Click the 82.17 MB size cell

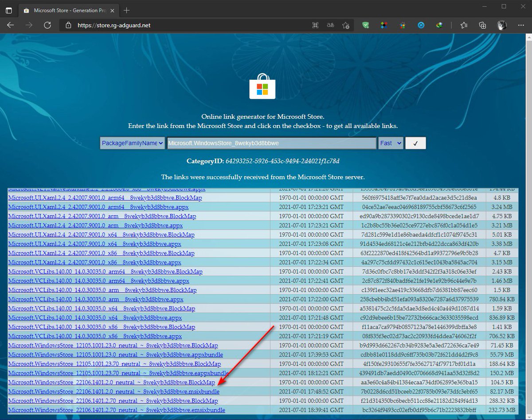pyautogui.click(x=502, y=392)
